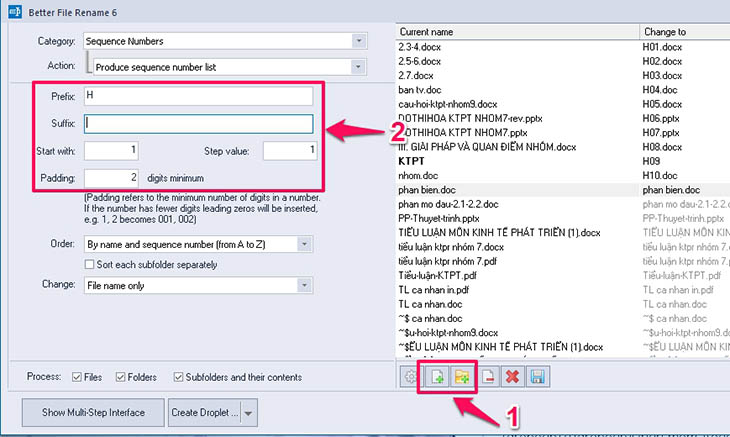This screenshot has width=730, height=437.
Task: Click the Add folder icon
Action: pos(462,376)
